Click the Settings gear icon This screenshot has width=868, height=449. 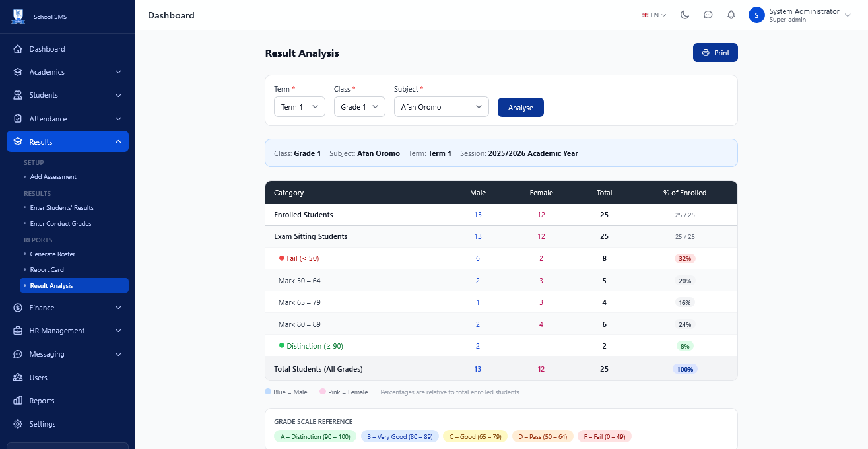[x=18, y=424]
